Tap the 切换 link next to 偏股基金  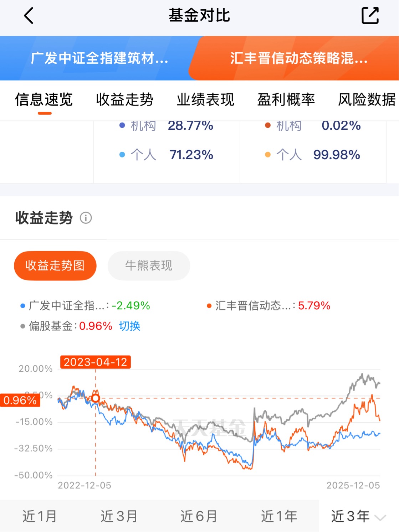(129, 326)
